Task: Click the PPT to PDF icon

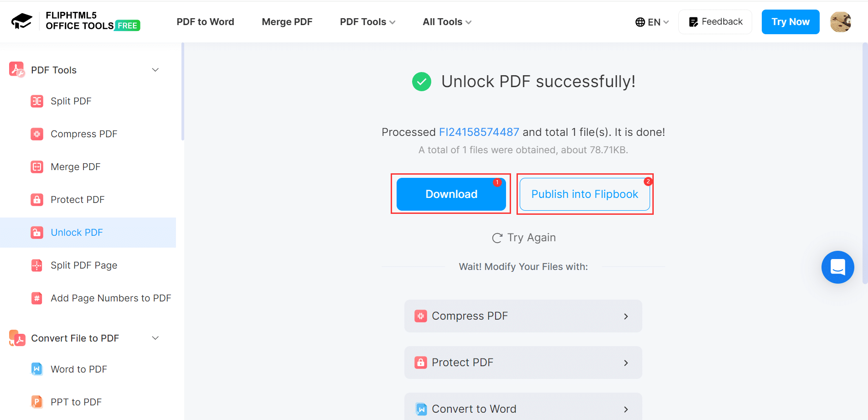Action: point(37,402)
